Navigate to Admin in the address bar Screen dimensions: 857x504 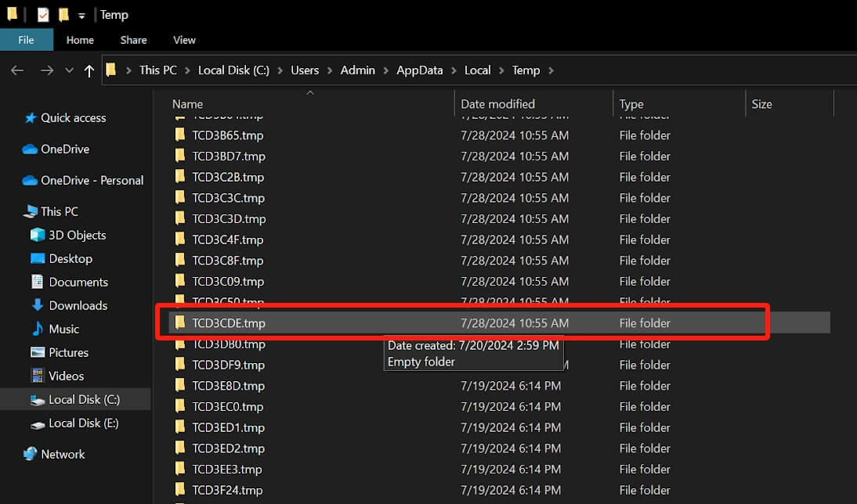(x=357, y=70)
